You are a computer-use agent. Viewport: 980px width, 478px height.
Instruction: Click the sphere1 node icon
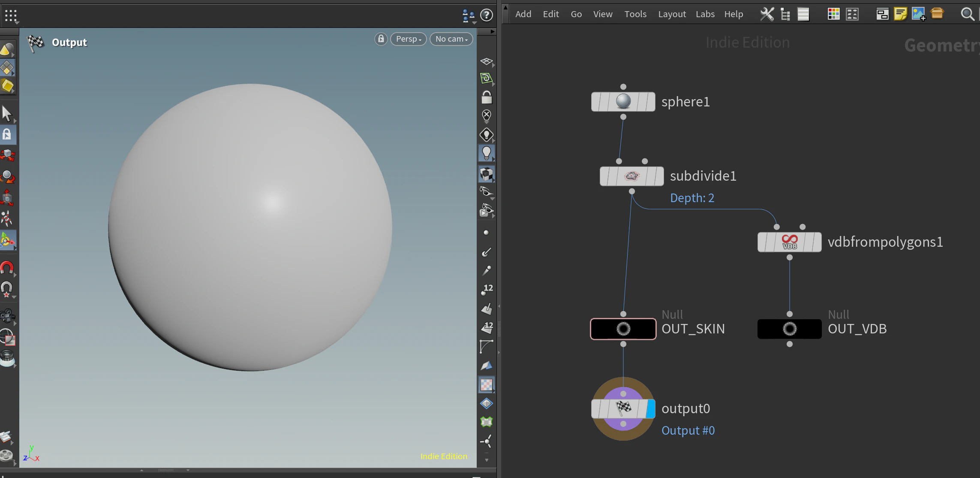623,102
